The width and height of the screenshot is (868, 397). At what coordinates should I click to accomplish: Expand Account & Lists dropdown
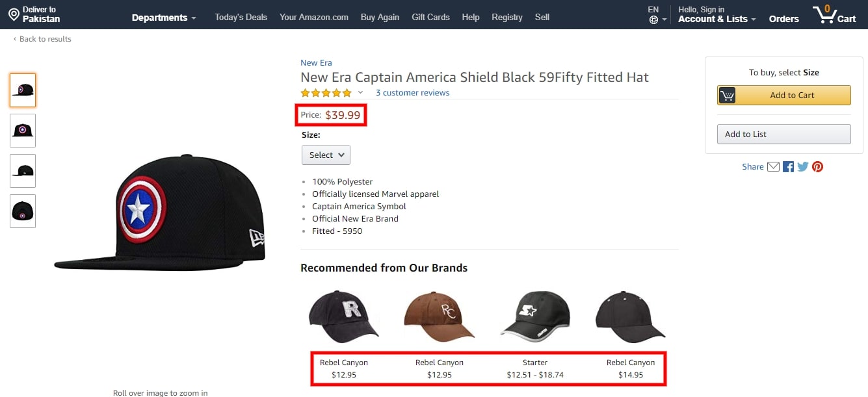(x=717, y=19)
